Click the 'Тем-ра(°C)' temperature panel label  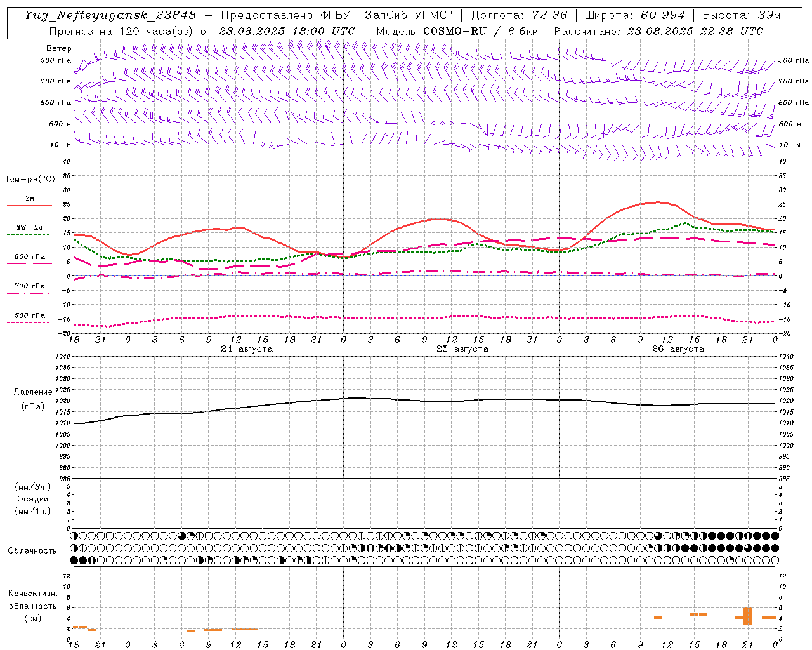(x=30, y=180)
